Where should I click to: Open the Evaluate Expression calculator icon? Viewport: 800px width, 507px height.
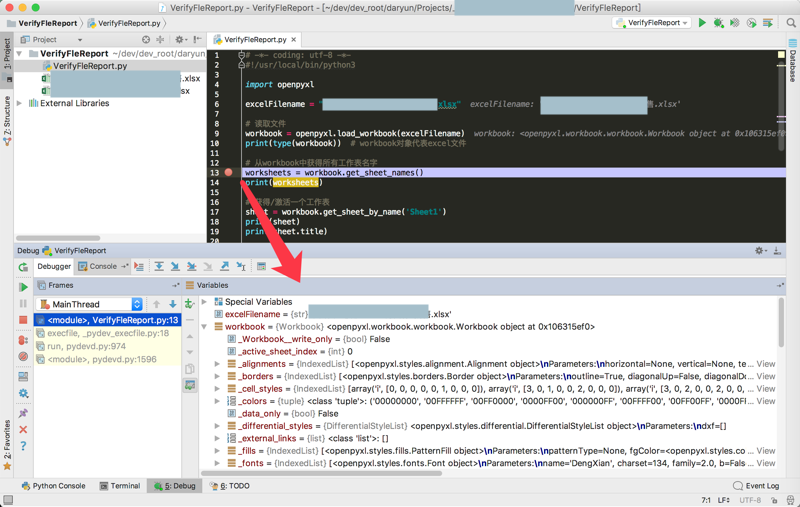261,267
